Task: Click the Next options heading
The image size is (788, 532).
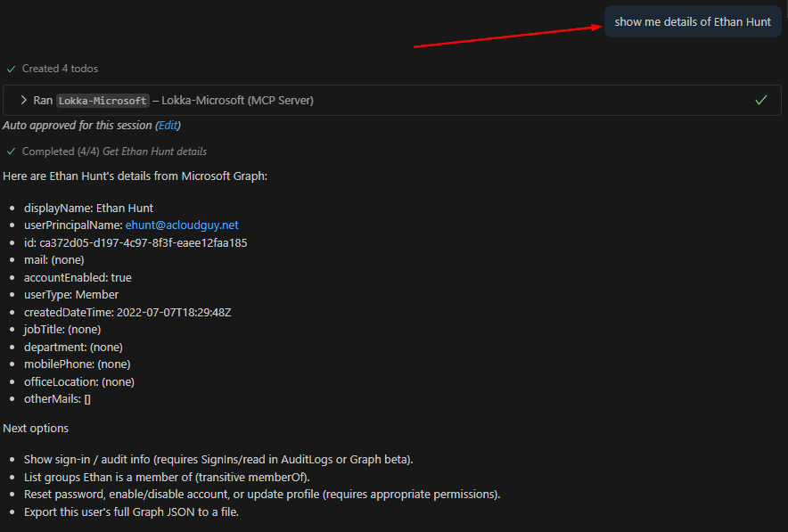Action: tap(36, 428)
